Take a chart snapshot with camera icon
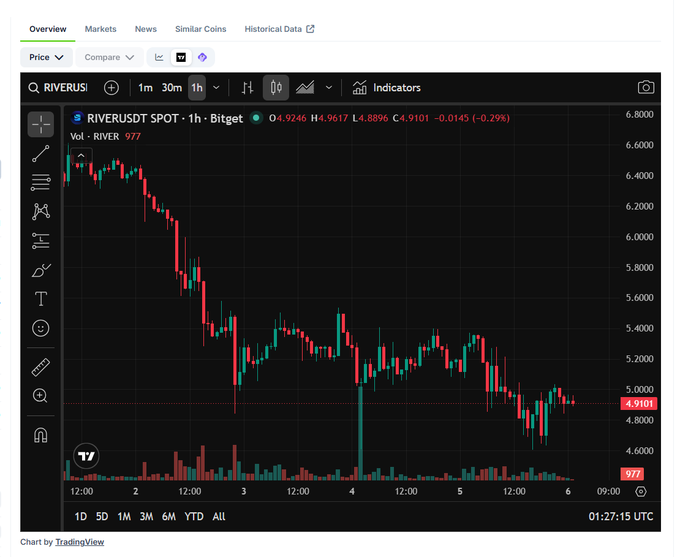 point(646,87)
